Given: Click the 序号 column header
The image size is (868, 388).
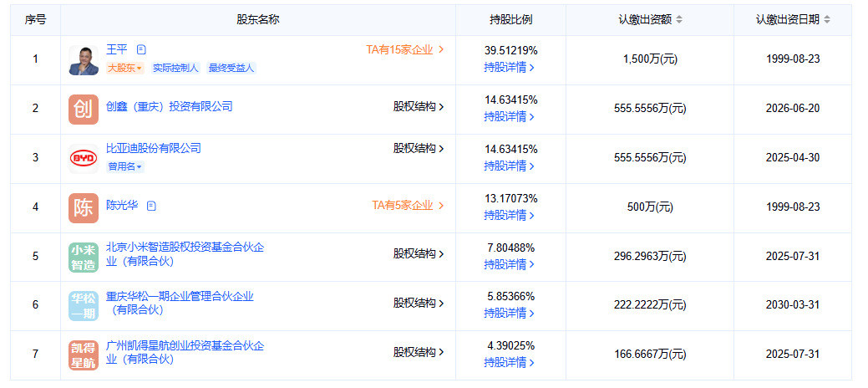Looking at the screenshot, I should coord(35,20).
